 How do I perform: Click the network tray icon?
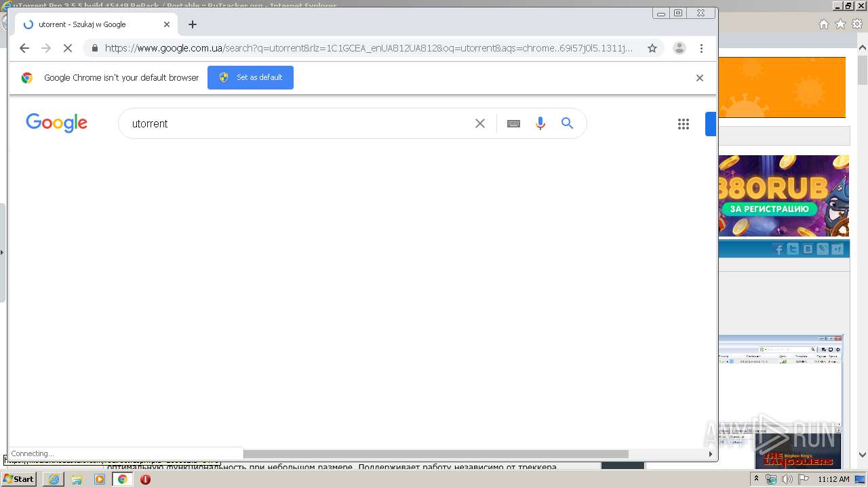[771, 479]
